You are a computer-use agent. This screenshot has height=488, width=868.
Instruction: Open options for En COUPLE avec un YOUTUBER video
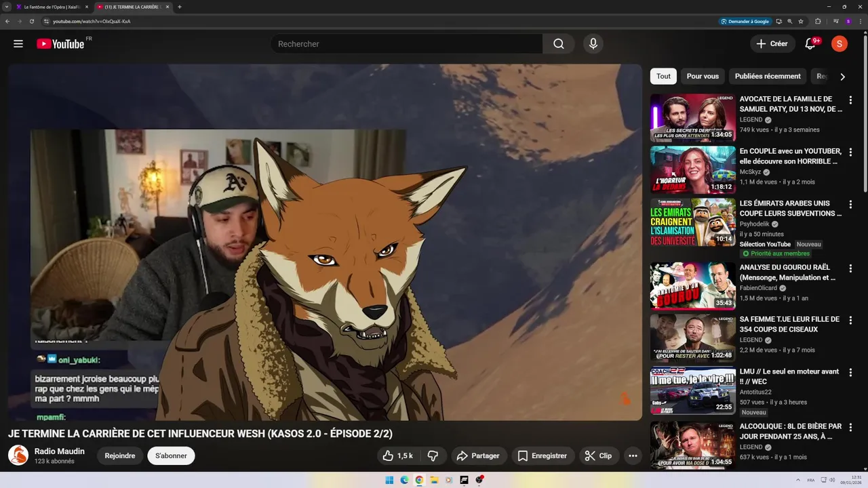[850, 152]
